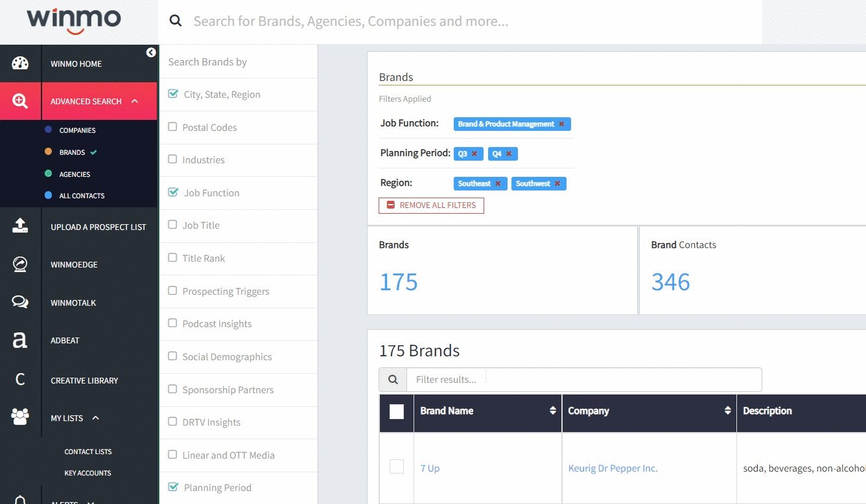Collapse the Advanced Search submenu chevron

135,101
